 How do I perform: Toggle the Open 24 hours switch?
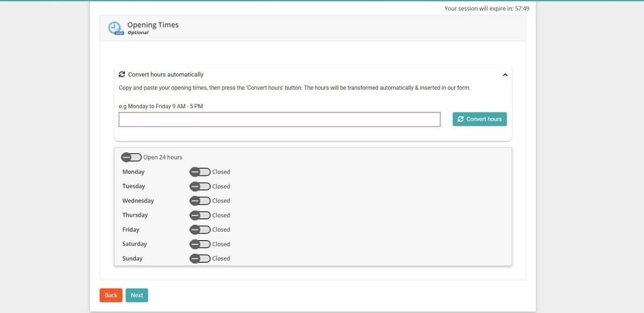(131, 157)
